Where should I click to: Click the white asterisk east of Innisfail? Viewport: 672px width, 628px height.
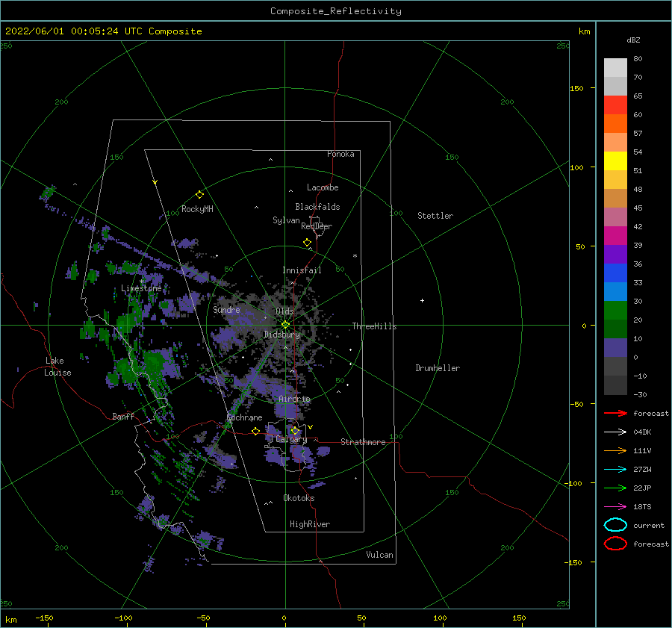point(355,256)
